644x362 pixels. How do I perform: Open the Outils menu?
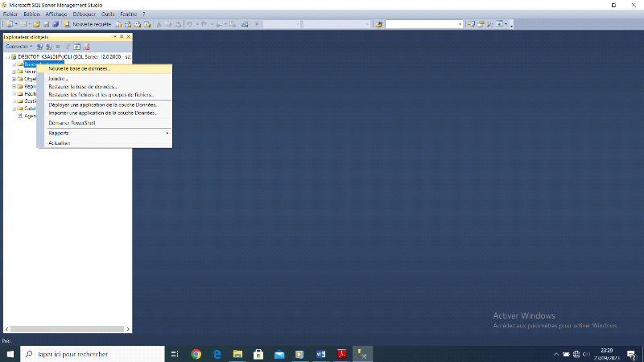click(108, 14)
